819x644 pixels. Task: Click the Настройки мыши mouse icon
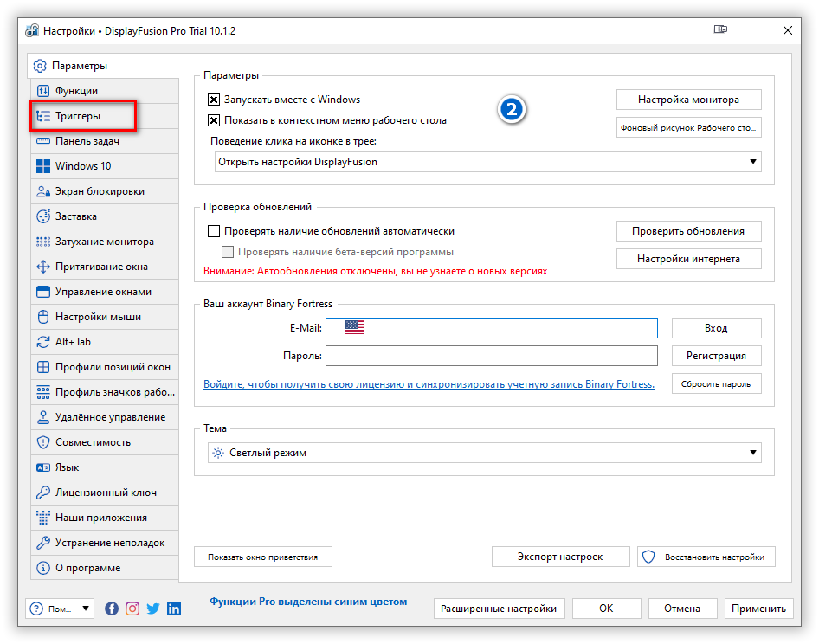pyautogui.click(x=43, y=317)
